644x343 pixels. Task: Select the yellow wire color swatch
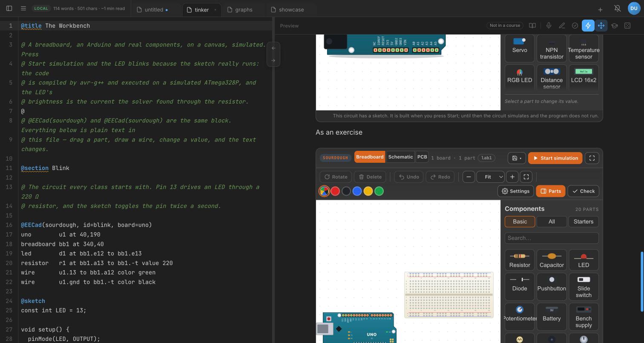[x=368, y=191]
